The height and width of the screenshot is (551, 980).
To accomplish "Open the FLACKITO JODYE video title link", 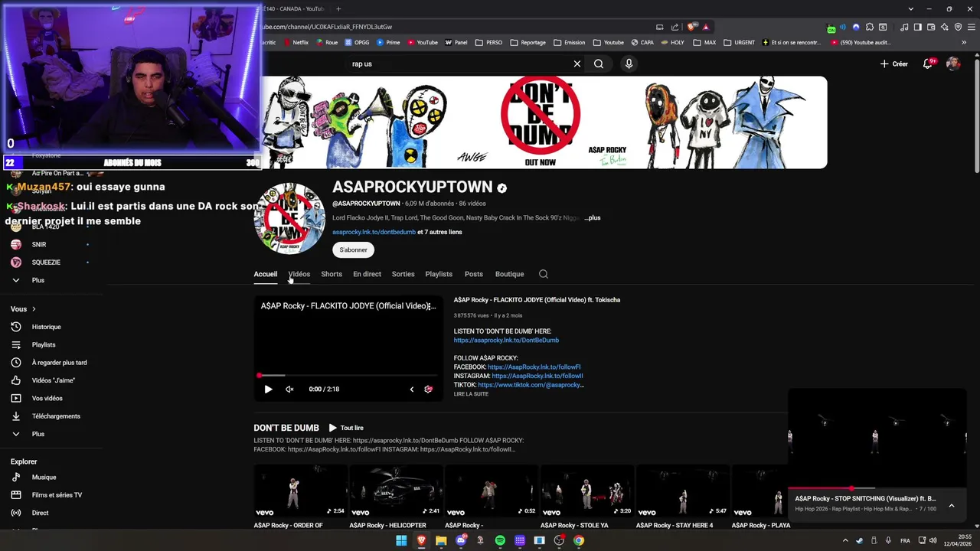I will pyautogui.click(x=537, y=300).
